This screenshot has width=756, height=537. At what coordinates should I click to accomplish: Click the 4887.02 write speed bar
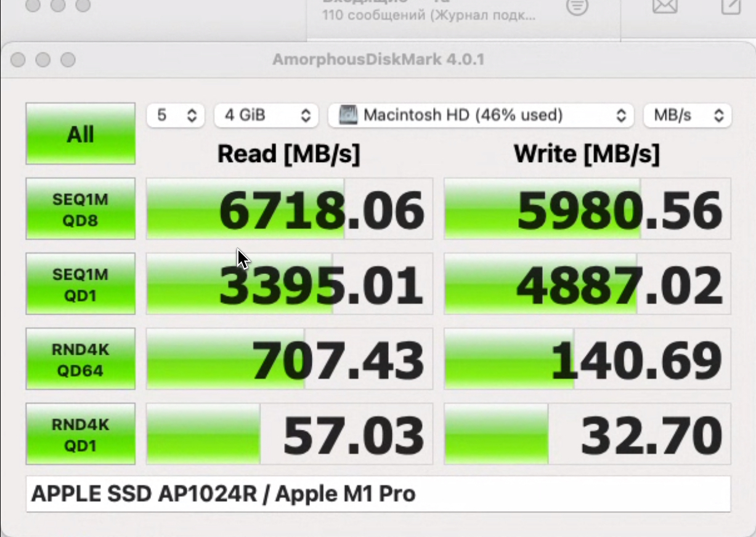(x=587, y=285)
